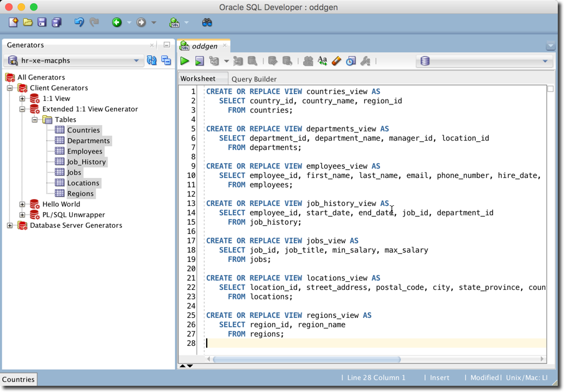Select the Departments table

tap(88, 141)
